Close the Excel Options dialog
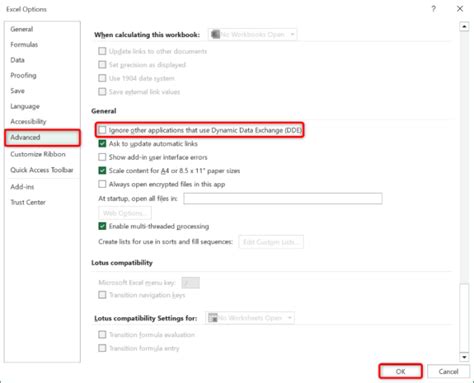 pyautogui.click(x=460, y=9)
